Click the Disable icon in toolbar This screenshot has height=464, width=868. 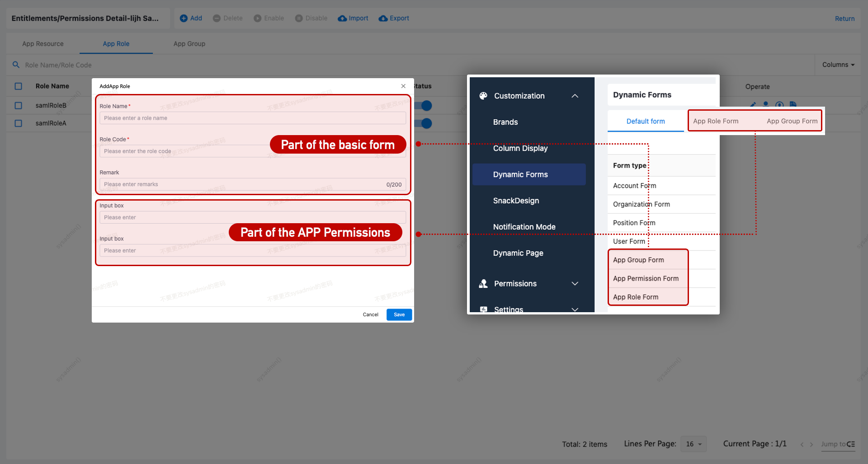[x=299, y=19]
